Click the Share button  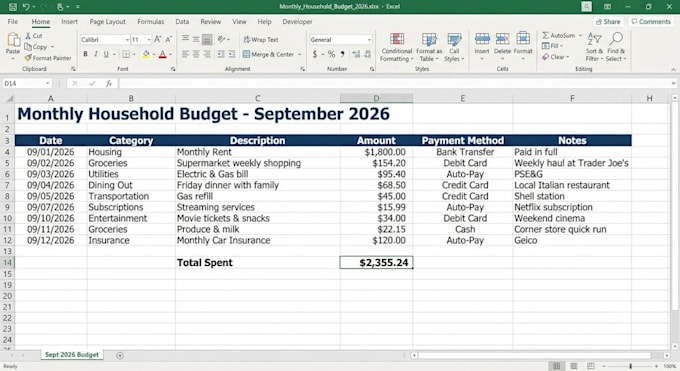pyautogui.click(x=608, y=21)
